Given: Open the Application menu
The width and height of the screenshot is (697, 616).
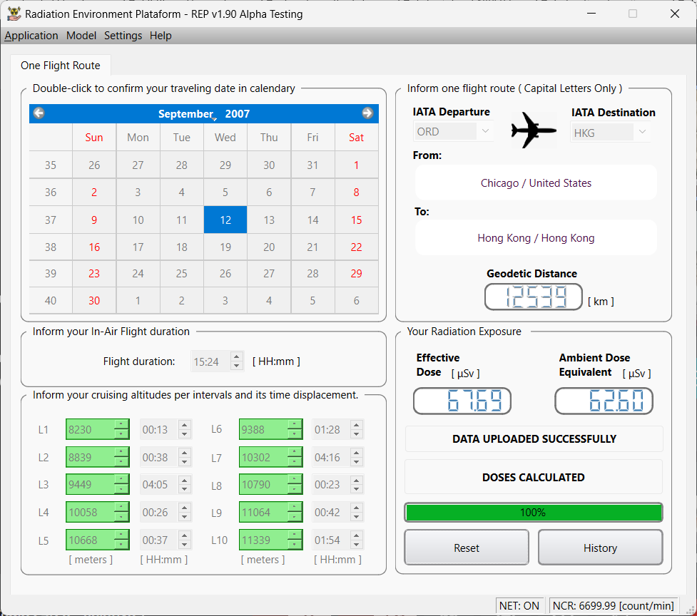Looking at the screenshot, I should 31,36.
